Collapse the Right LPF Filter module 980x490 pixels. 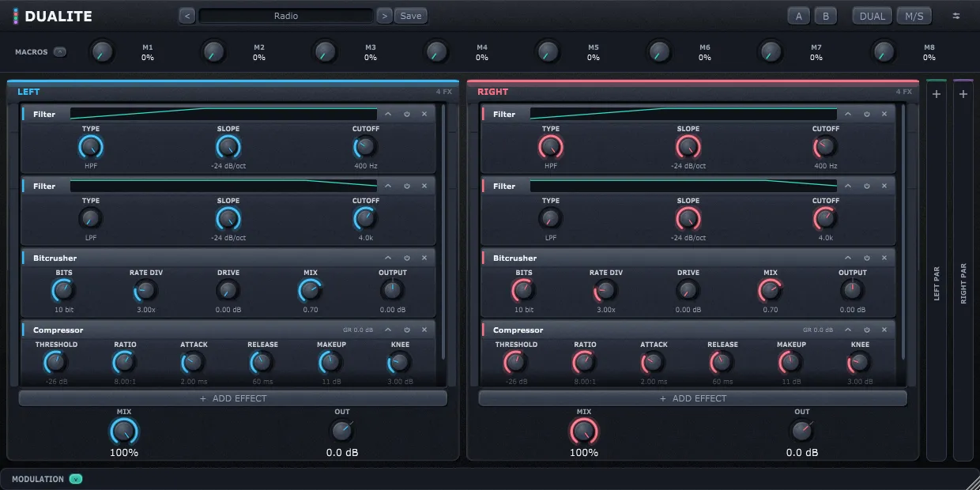coord(848,186)
